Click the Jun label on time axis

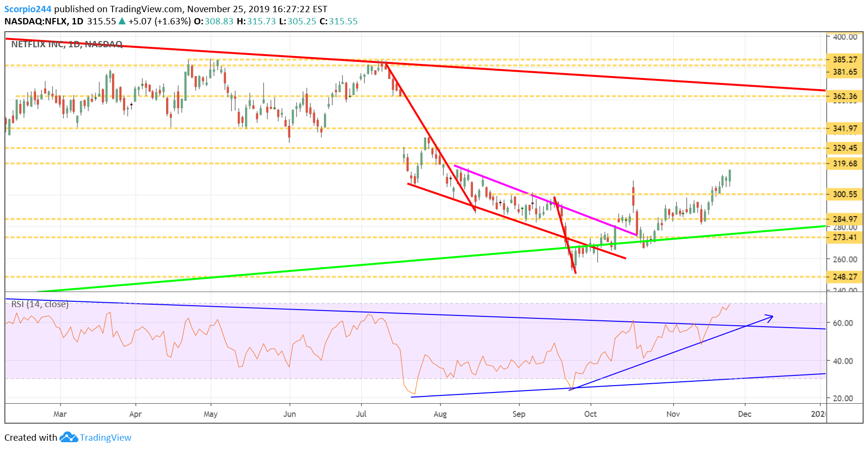289,414
